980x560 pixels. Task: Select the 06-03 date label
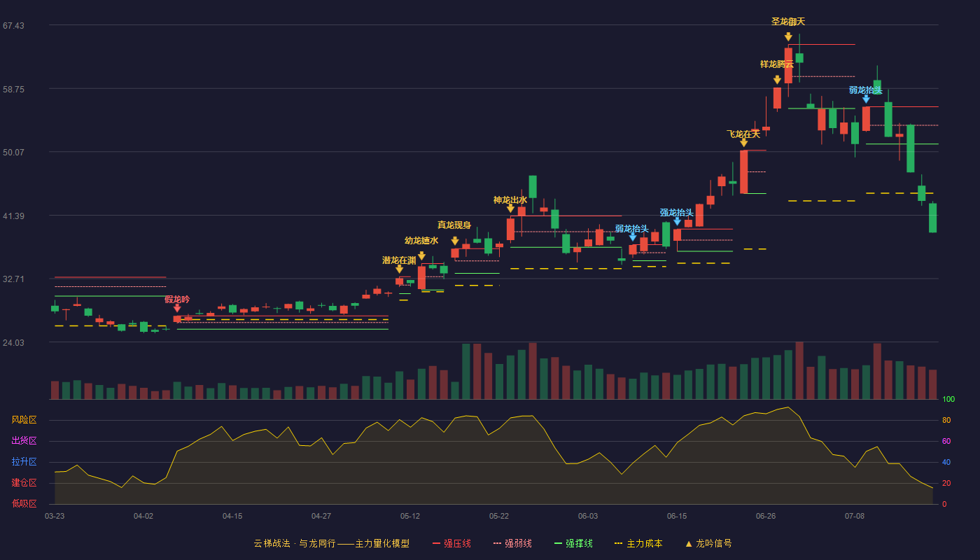pos(588,516)
